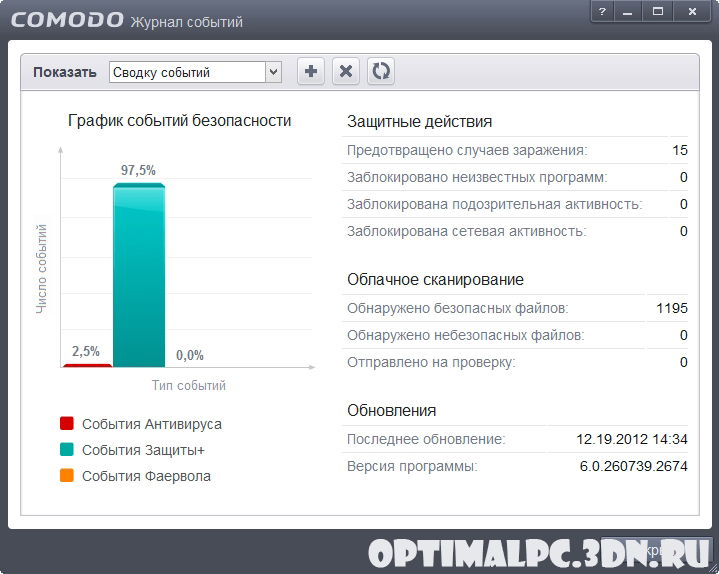Open the Сводку событий dropdown arrow
Screen dimensions: 719x574
point(273,72)
